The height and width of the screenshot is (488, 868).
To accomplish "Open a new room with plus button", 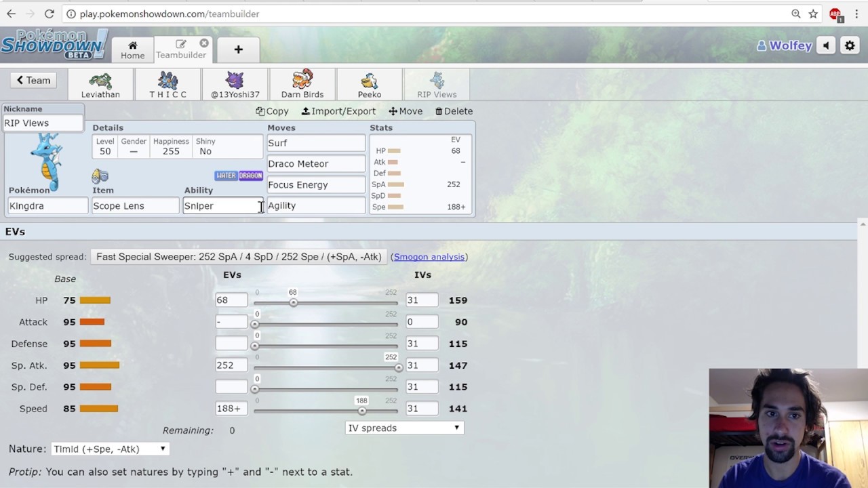I will [x=238, y=49].
